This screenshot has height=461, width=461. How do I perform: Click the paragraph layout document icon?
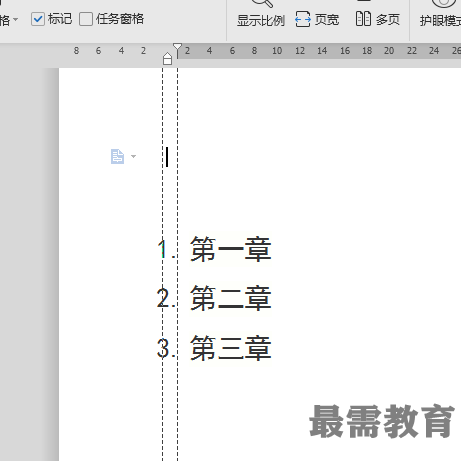tap(117, 156)
